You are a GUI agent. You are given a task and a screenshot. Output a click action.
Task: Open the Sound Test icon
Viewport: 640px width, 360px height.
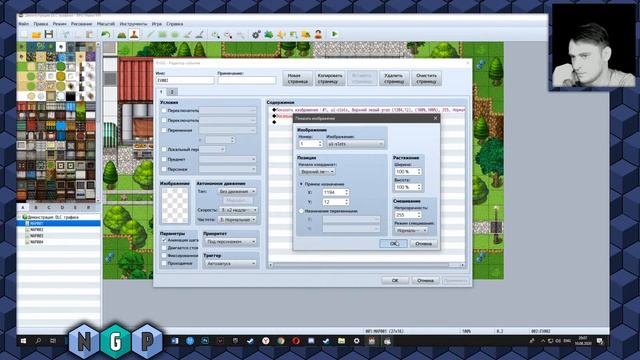point(281,35)
